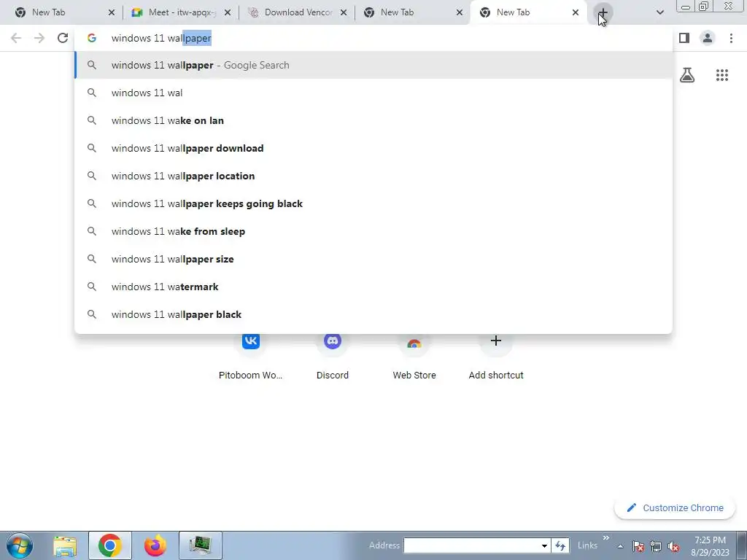The image size is (747, 560).
Task: Open the Search Labs flask icon
Action: [687, 75]
